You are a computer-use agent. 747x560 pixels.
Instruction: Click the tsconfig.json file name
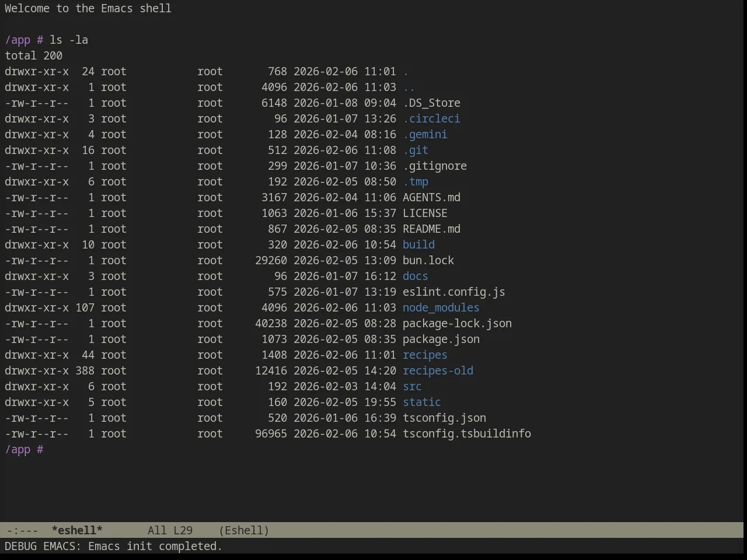tap(444, 418)
